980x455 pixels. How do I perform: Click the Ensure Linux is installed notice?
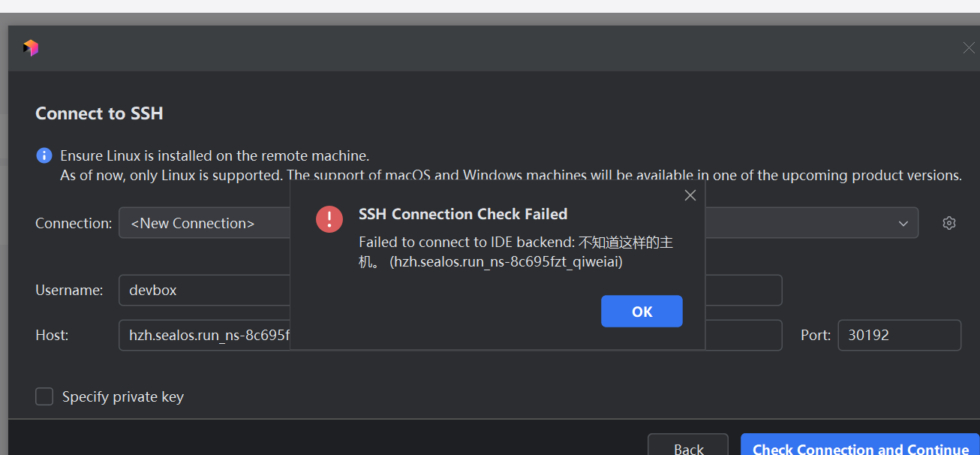click(x=215, y=156)
